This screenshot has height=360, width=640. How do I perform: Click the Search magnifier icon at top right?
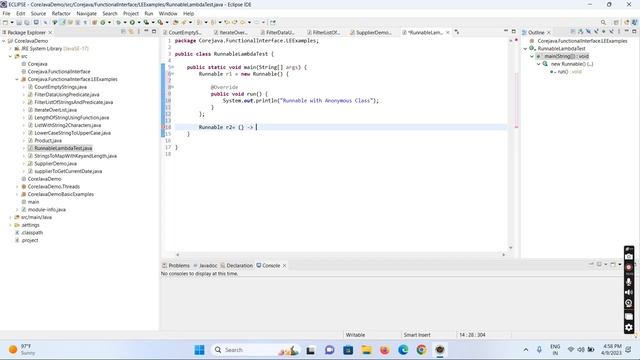tap(603, 22)
